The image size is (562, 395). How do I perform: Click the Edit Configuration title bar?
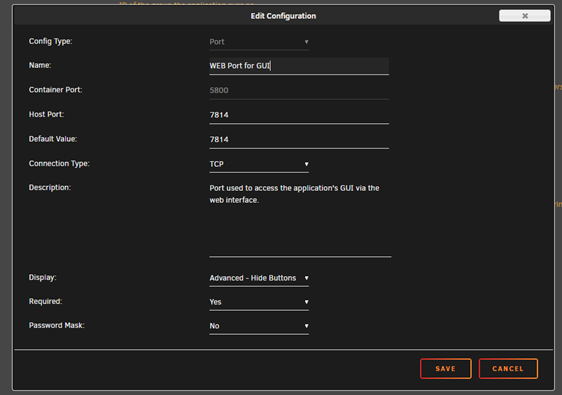(283, 16)
